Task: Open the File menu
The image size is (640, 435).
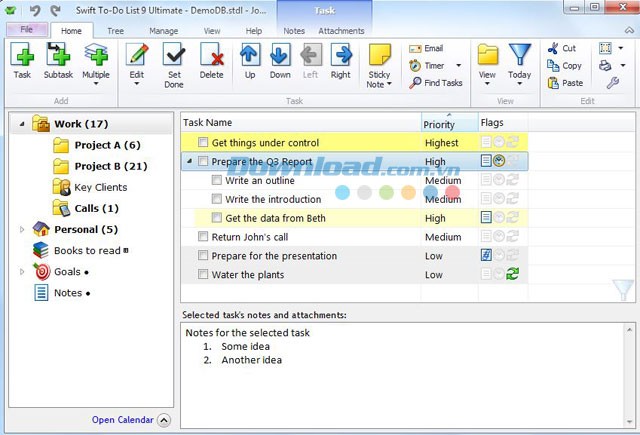Action: click(27, 30)
